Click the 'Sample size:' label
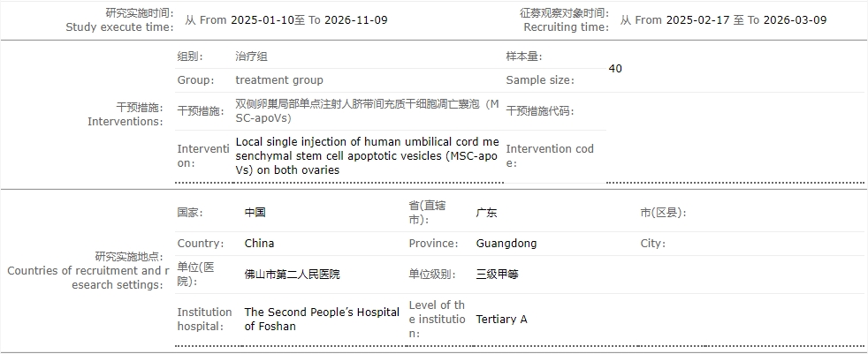 [540, 80]
